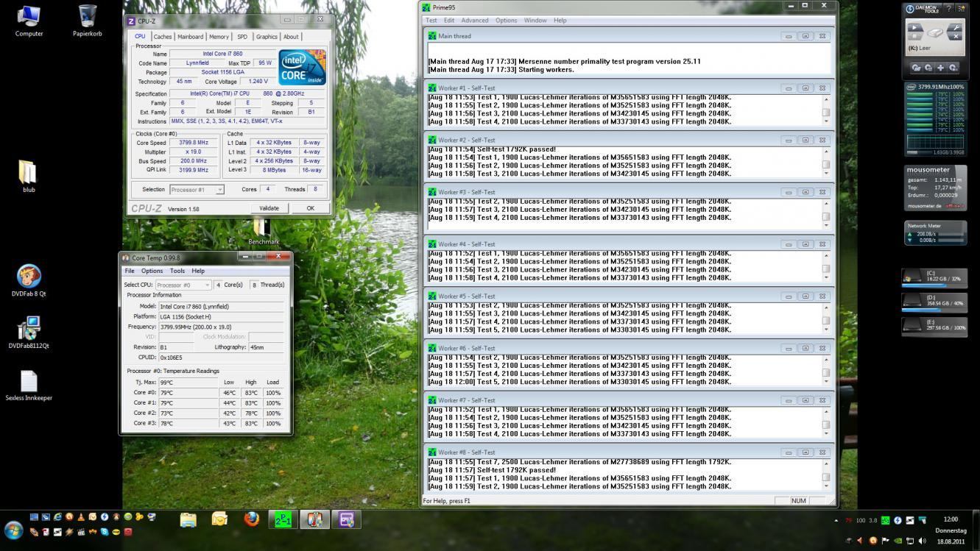This screenshot has width=980, height=551.
Task: Open Core Temp File menu
Action: (130, 271)
